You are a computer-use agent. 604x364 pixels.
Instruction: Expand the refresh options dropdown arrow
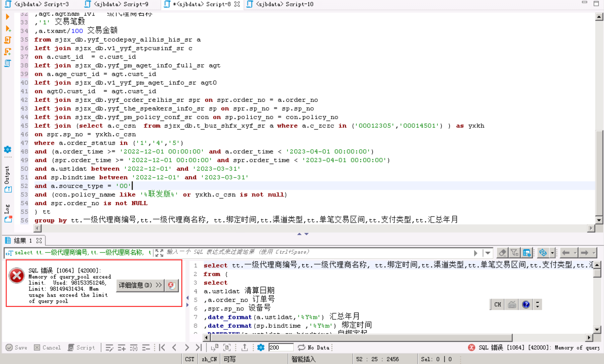[552, 253]
